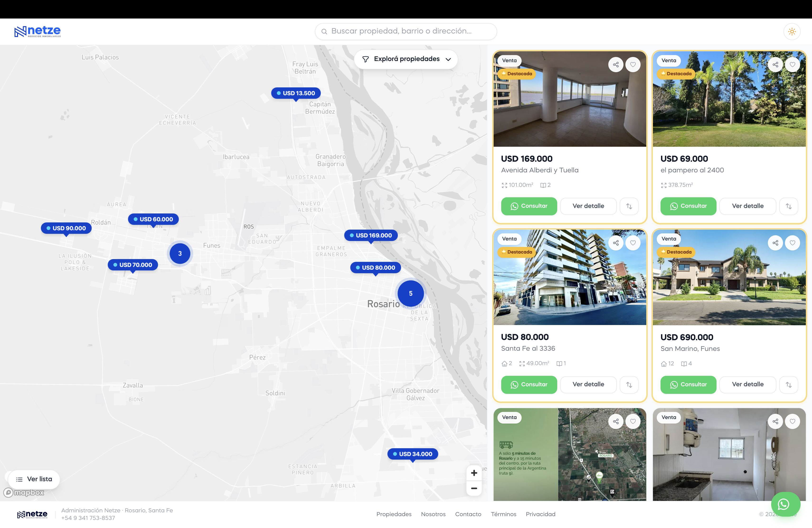Expand the Explorá propiedades filter dropdown
This screenshot has height=528, width=812.
point(406,59)
